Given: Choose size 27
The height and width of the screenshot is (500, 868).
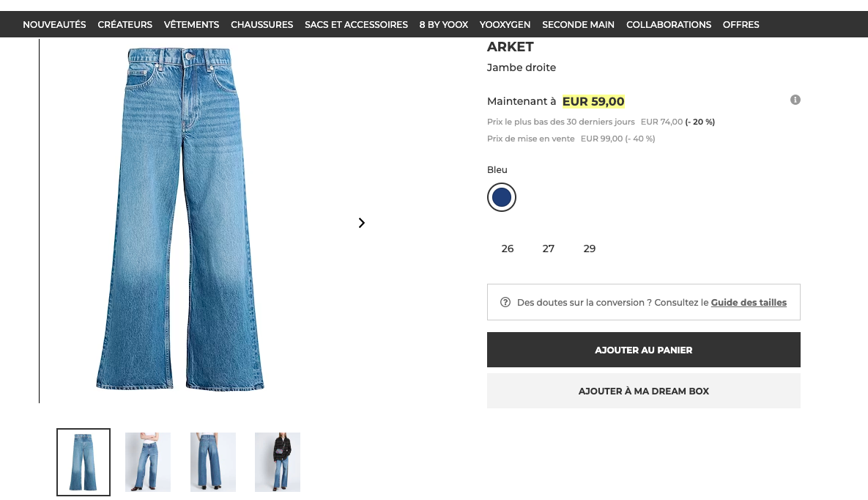Looking at the screenshot, I should coord(548,249).
